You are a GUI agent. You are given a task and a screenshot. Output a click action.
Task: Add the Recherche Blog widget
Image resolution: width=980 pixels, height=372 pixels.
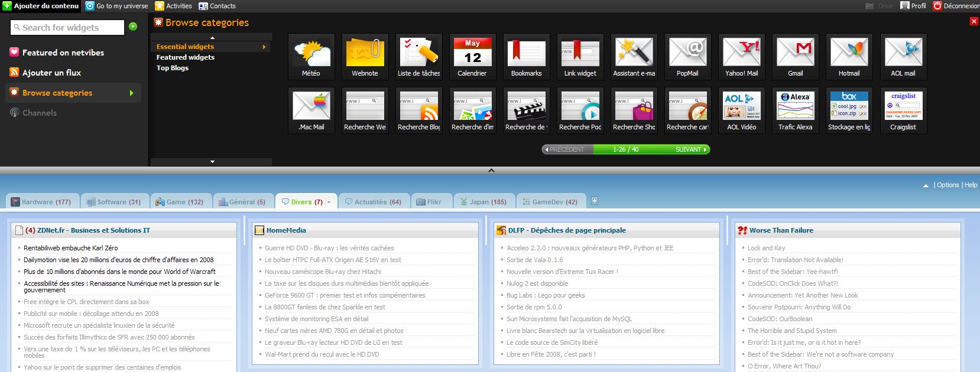(x=418, y=110)
